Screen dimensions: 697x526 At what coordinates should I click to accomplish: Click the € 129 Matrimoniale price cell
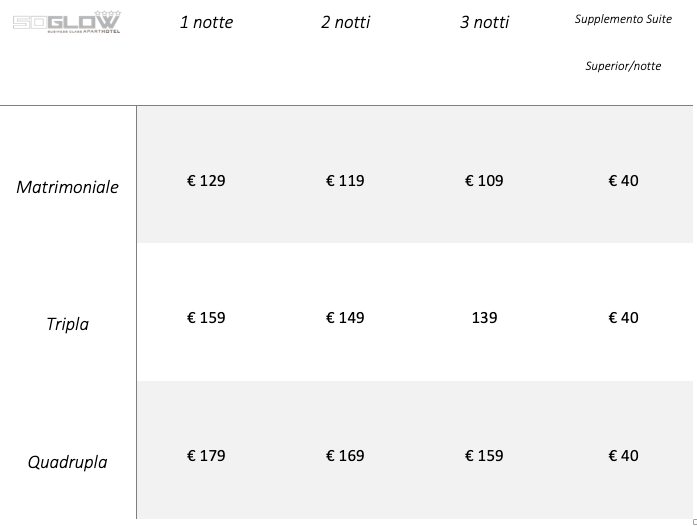coord(206,181)
